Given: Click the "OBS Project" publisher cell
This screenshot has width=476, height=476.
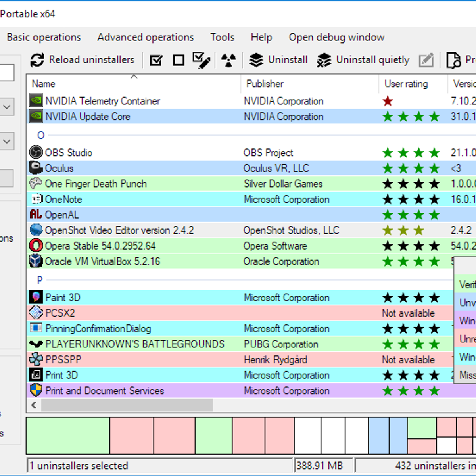Looking at the screenshot, I should [x=268, y=153].
